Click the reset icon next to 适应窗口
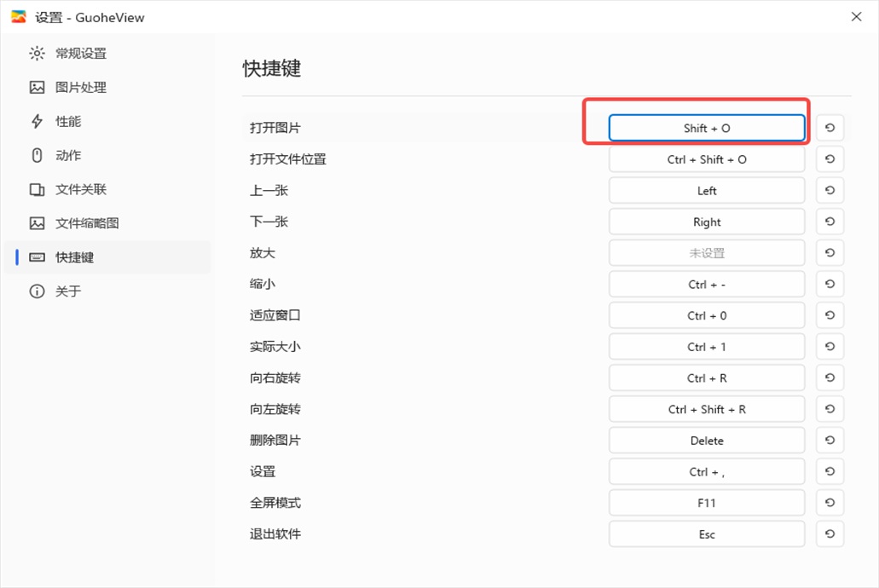 [830, 315]
